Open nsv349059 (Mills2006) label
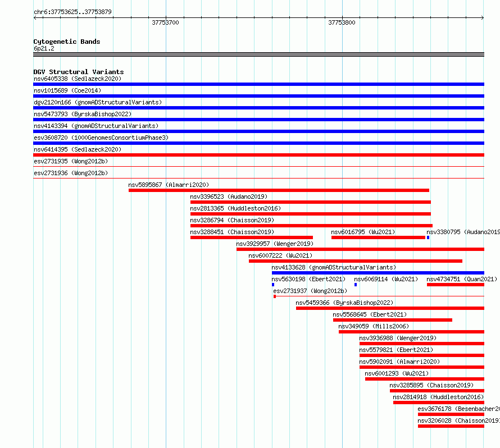The width and height of the screenshot is (500, 448). point(374,326)
